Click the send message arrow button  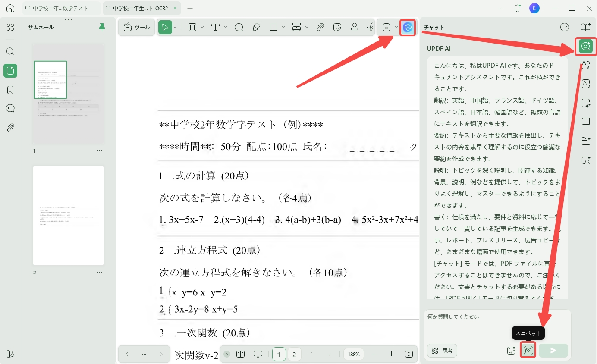[553, 351]
